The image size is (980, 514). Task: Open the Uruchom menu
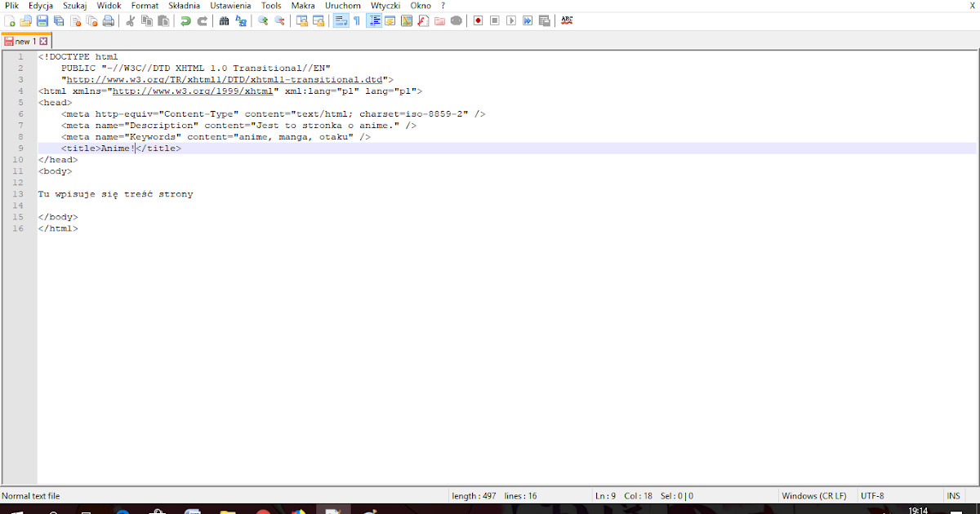tap(342, 6)
